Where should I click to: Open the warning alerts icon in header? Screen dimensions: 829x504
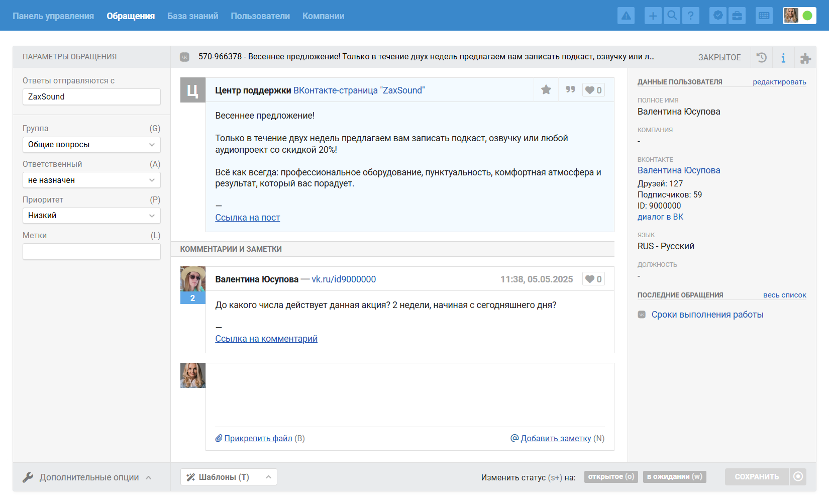[x=626, y=16]
